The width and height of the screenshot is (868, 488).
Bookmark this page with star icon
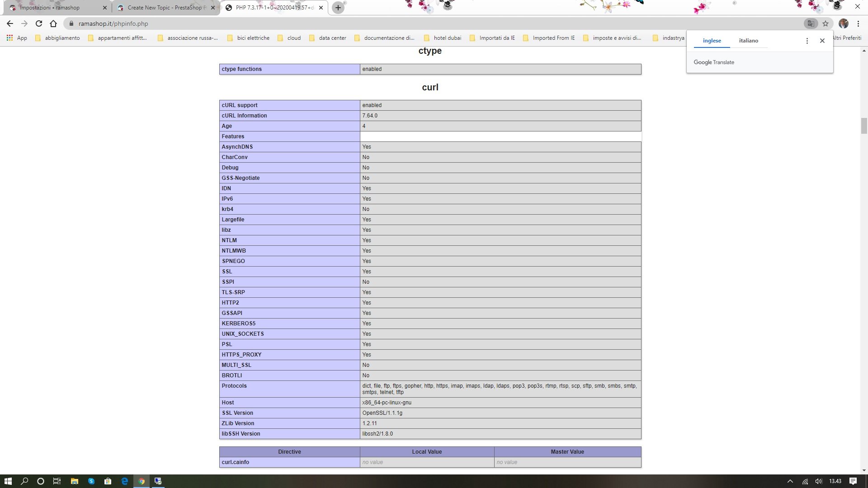(826, 23)
